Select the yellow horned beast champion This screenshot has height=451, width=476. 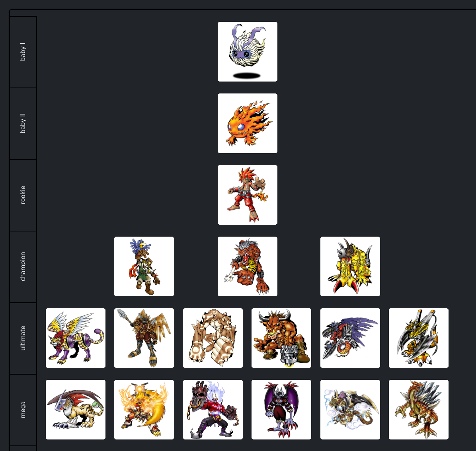350,266
